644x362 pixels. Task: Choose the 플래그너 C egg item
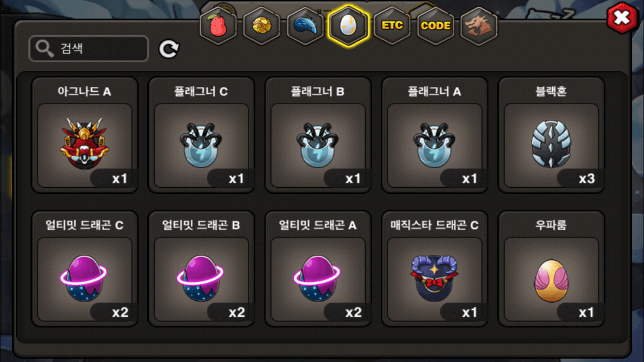coord(201,135)
